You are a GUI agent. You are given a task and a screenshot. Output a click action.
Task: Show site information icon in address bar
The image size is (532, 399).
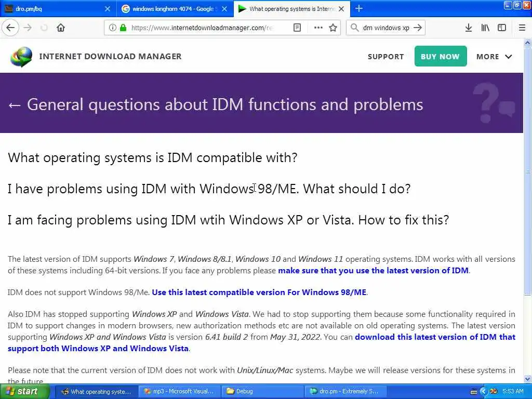tap(112, 28)
